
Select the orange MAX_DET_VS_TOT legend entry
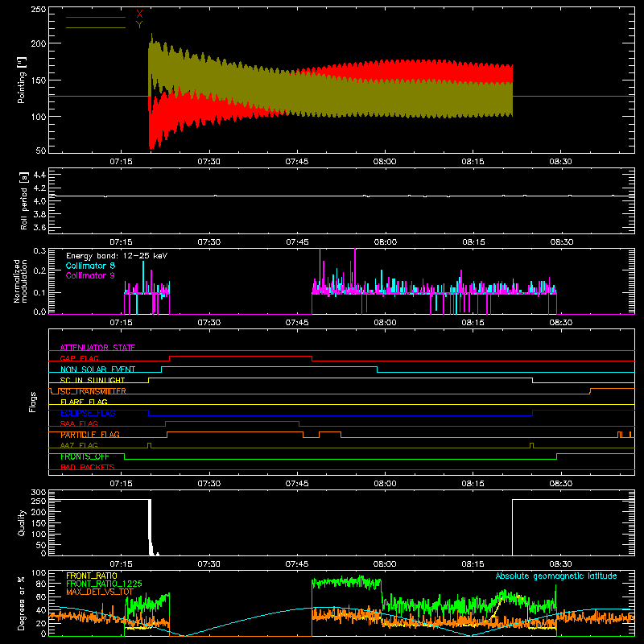pyautogui.click(x=100, y=592)
